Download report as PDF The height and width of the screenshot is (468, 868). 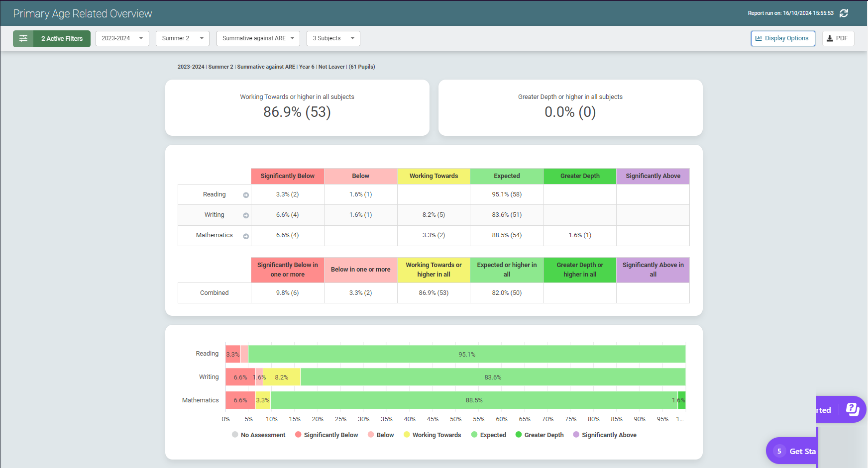point(838,38)
